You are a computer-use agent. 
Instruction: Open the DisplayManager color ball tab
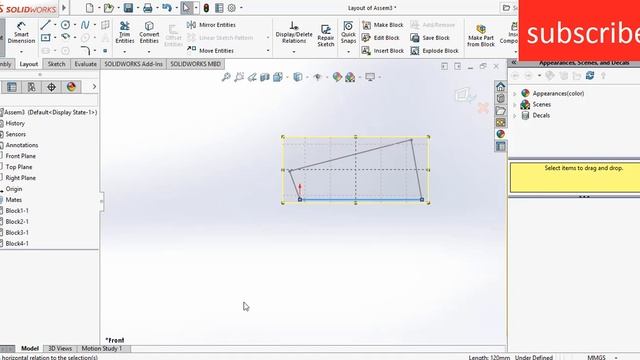tap(71, 87)
